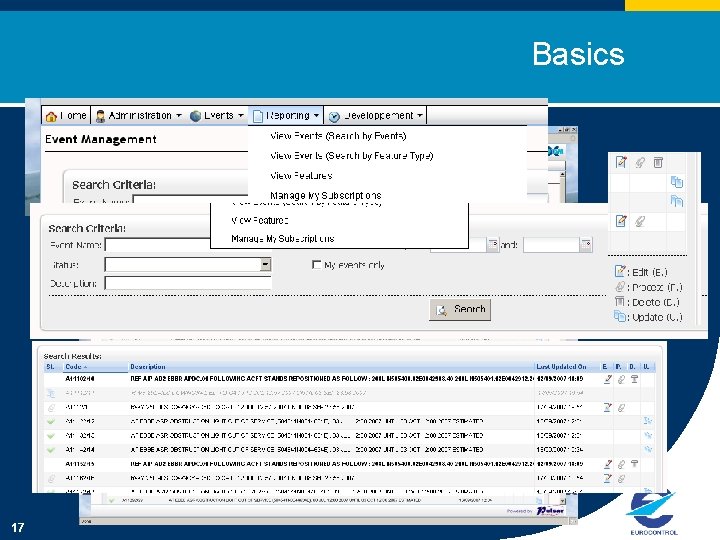Click first green check status icon
The height and width of the screenshot is (540, 720).
click(x=51, y=421)
